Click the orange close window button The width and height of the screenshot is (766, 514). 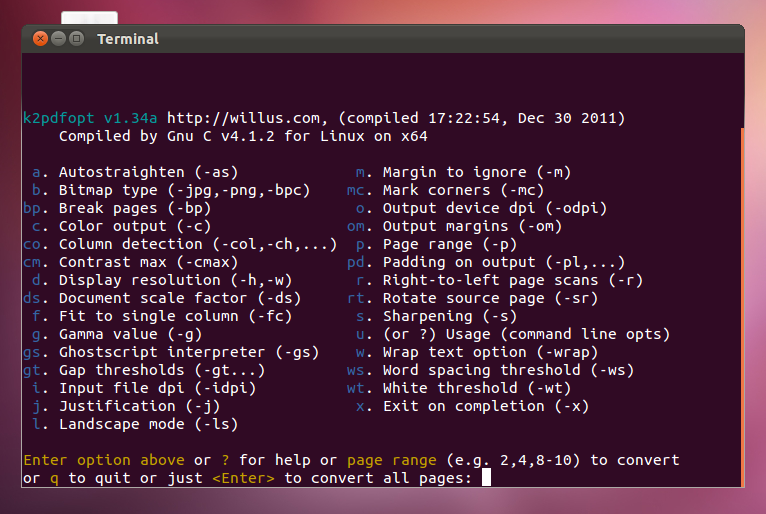[40, 39]
